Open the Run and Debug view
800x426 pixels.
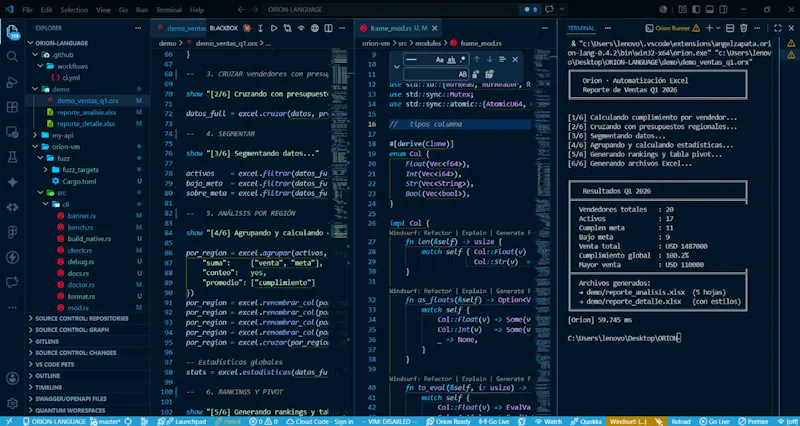pyautogui.click(x=12, y=82)
